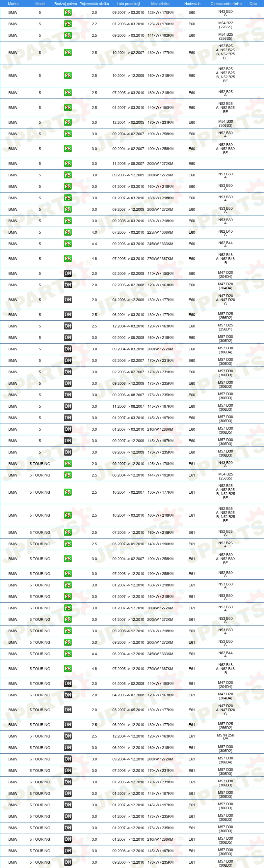Viewport: 264px width, 868px height.
Task: Select the petrol icon for the 11.2005 -> 08.2007 row
Action: (68, 164)
